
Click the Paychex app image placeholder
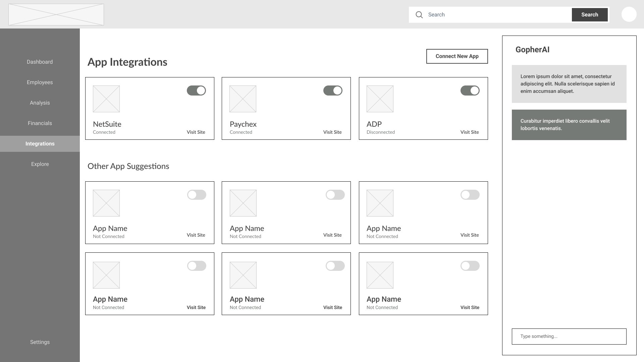pos(243,99)
